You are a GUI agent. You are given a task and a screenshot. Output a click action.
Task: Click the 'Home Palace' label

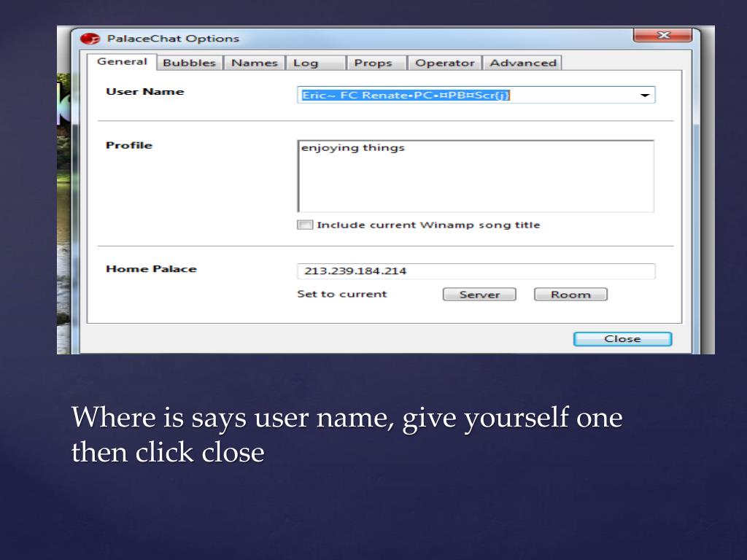click(x=151, y=268)
